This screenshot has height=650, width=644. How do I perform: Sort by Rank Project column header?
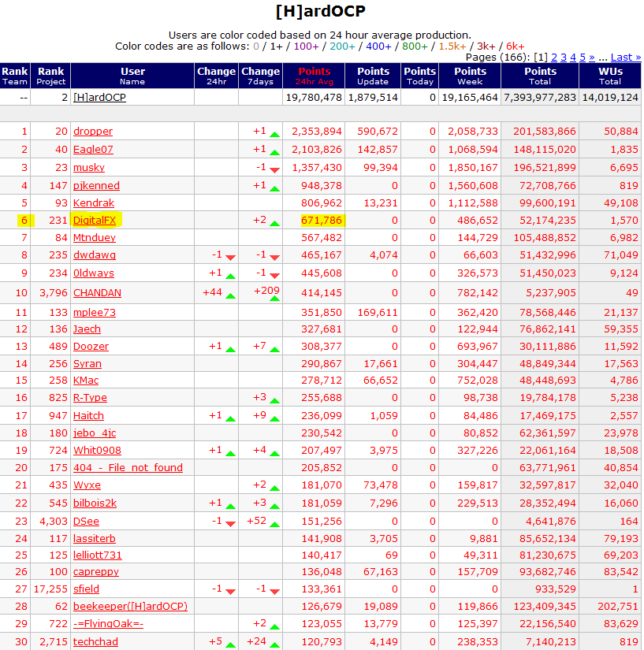(50, 76)
